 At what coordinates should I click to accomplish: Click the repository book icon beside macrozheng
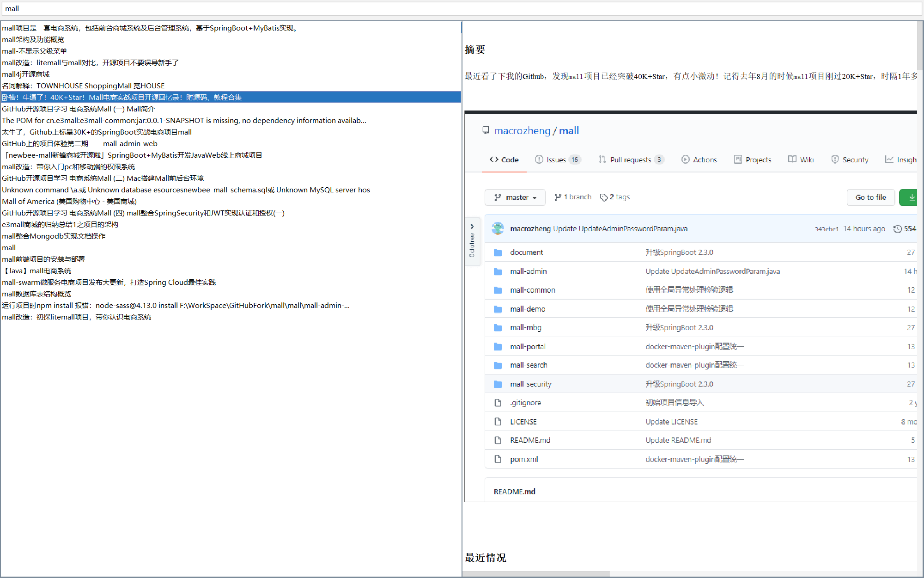(486, 131)
